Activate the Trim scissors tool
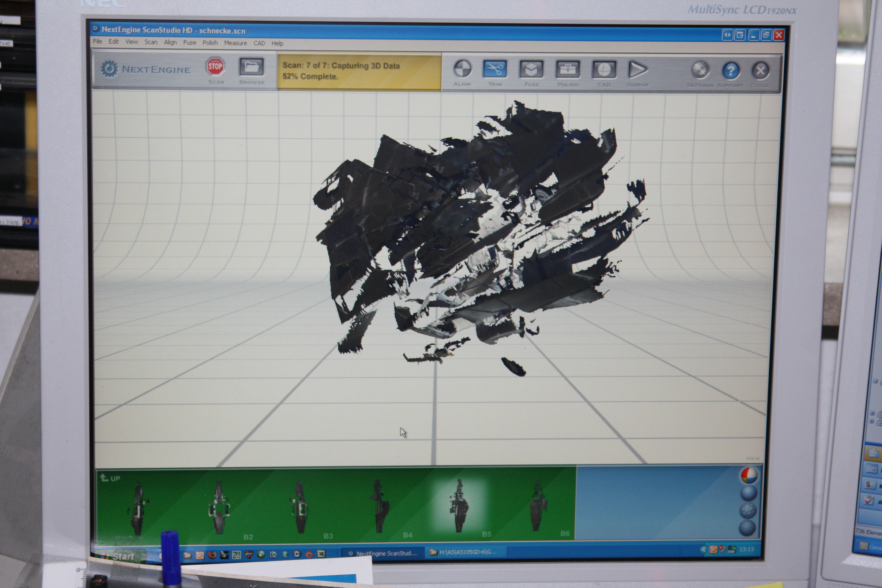Viewport: 882px width, 588px height. tap(495, 69)
